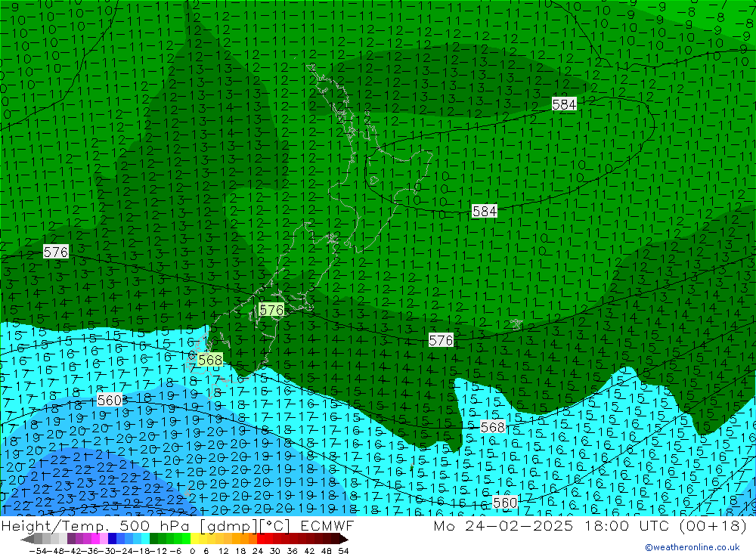Viewport: 756px width, 554px height.
Task: Click the 584 contour label nearest the top edge
Action: click(x=564, y=104)
